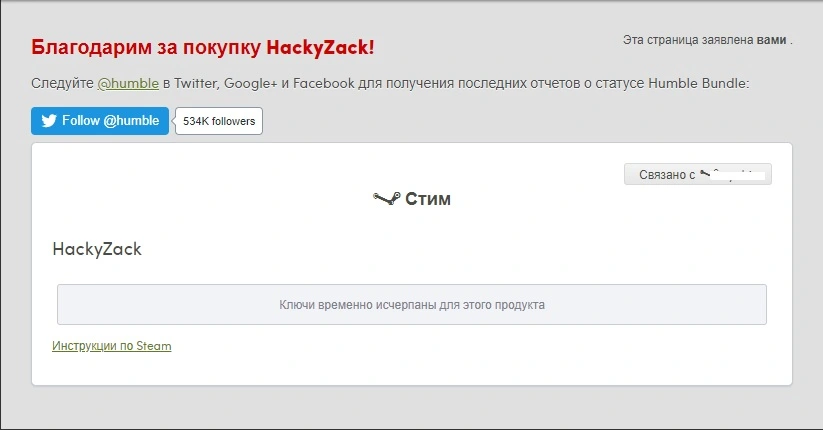
Task: Click the Благодарим за покупку HackyZack heading
Action: (203, 47)
